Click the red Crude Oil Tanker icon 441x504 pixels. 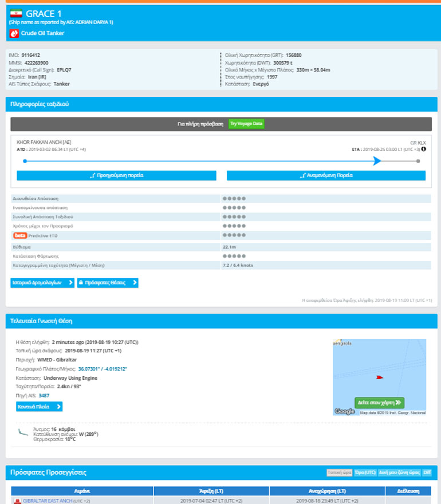pos(14,33)
